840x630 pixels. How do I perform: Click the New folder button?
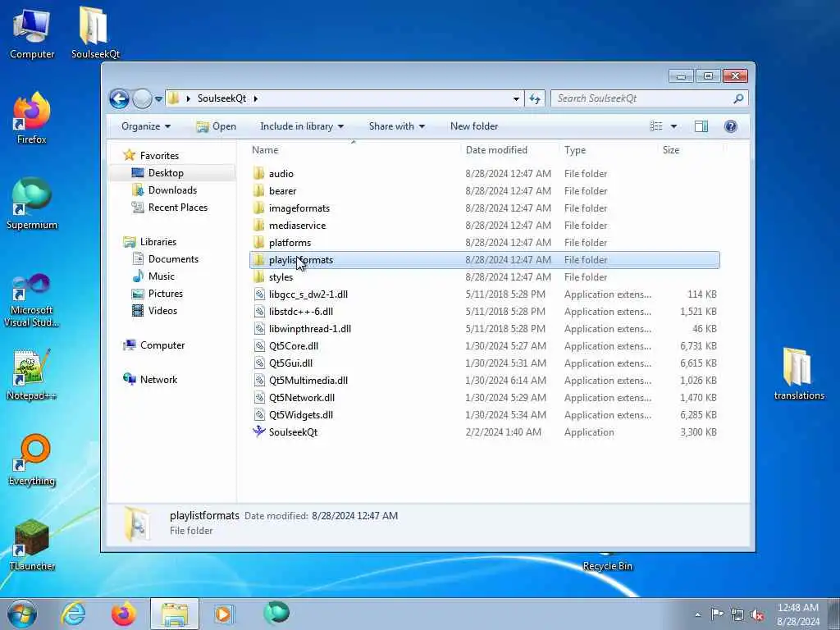[474, 126]
